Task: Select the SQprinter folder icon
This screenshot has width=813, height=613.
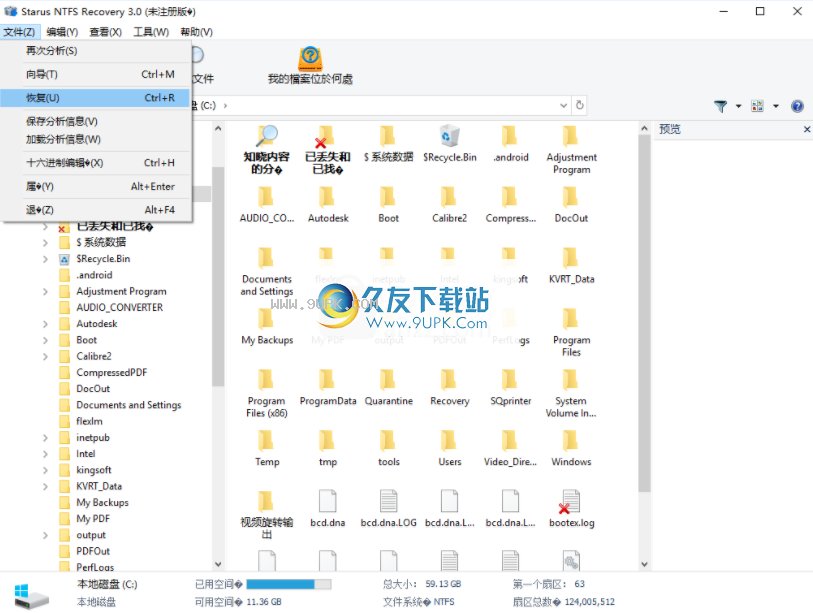Action: coord(510,380)
